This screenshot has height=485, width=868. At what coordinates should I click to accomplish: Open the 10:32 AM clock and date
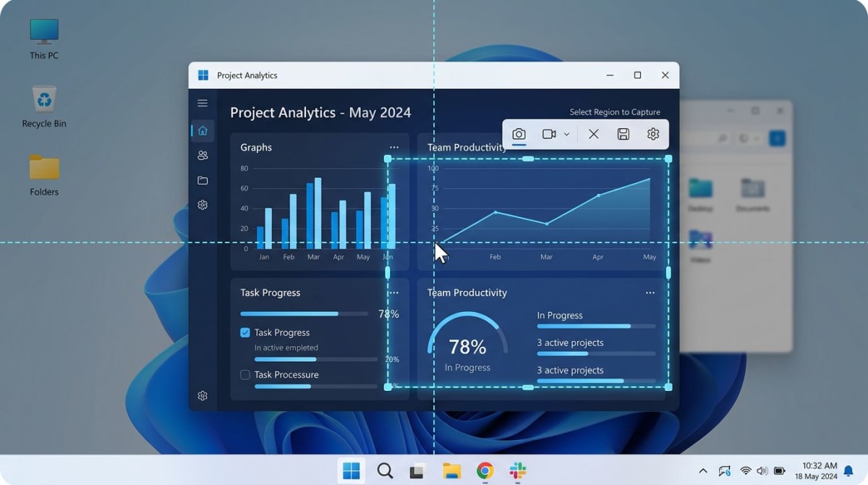pos(816,471)
